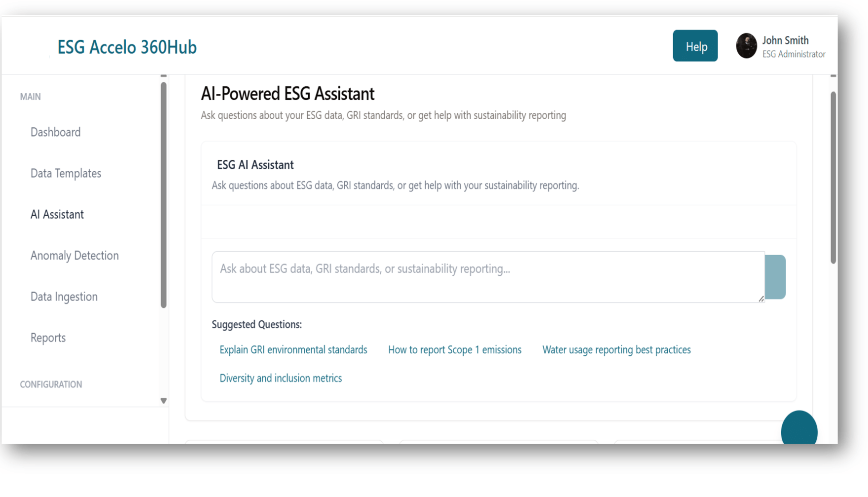Open Data Templates from the sidebar
Viewport: 868px width, 497px height.
(66, 173)
